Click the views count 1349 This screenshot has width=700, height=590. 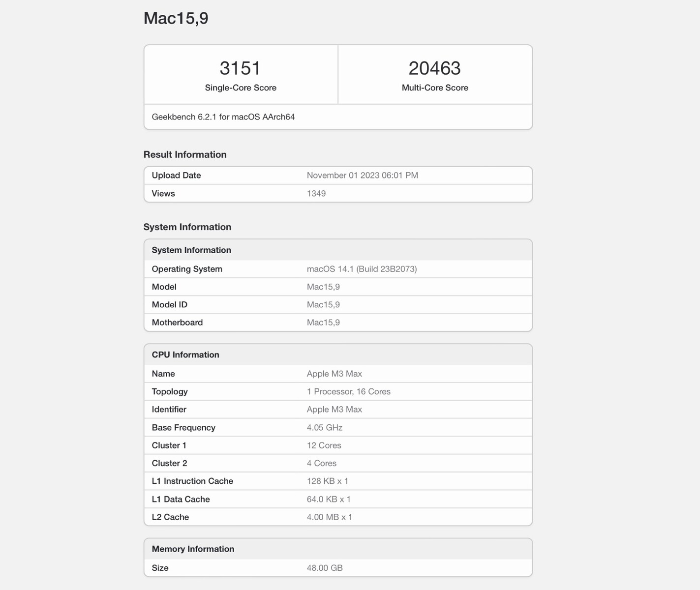coord(316,194)
